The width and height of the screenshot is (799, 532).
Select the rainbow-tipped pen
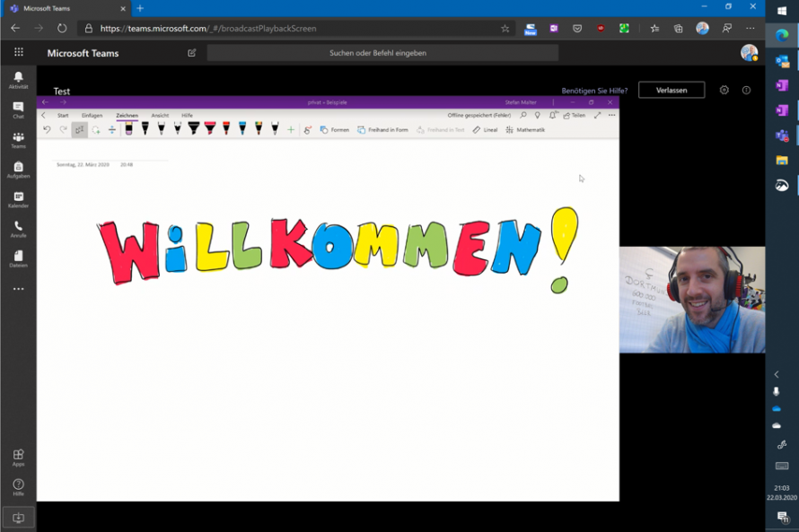pos(259,129)
